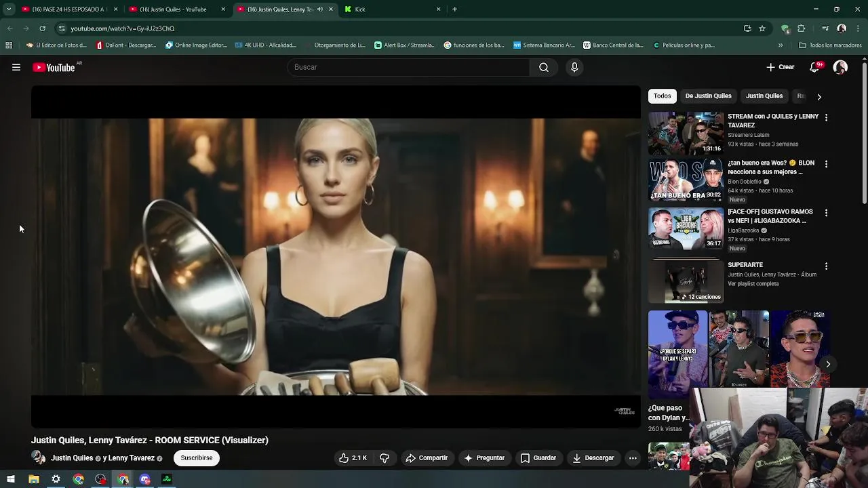The image size is (868, 488).
Task: Open the extensions puzzle menu
Action: coord(802,28)
